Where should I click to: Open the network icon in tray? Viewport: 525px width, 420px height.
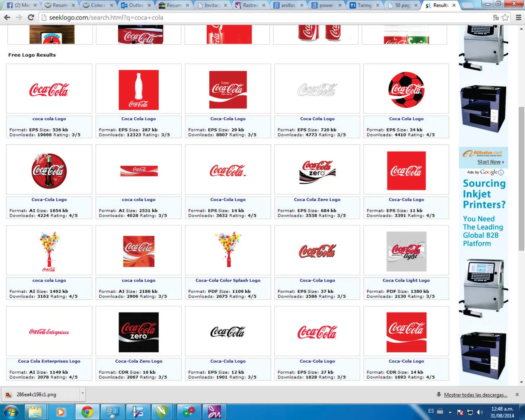(470, 412)
